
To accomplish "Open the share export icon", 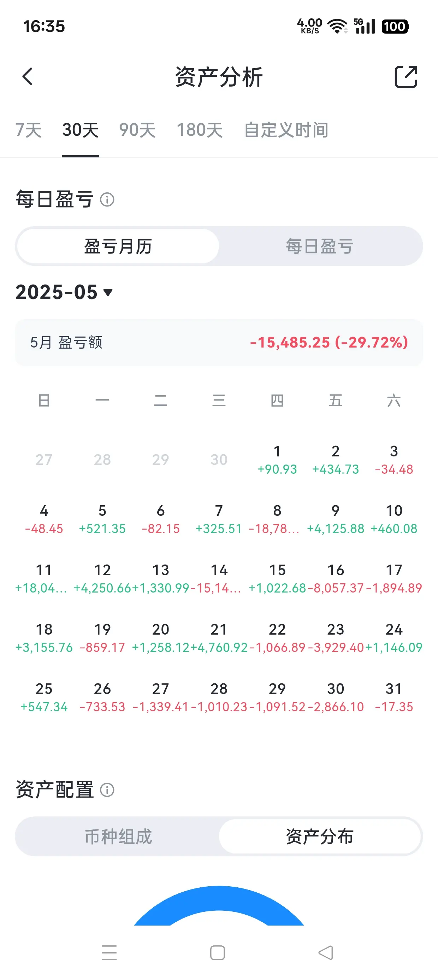I will tap(406, 76).
